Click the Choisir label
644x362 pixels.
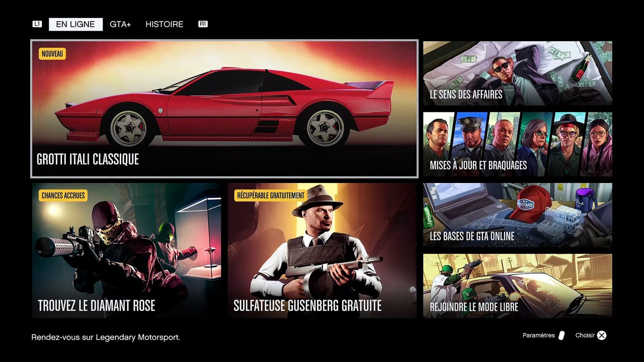click(x=585, y=335)
